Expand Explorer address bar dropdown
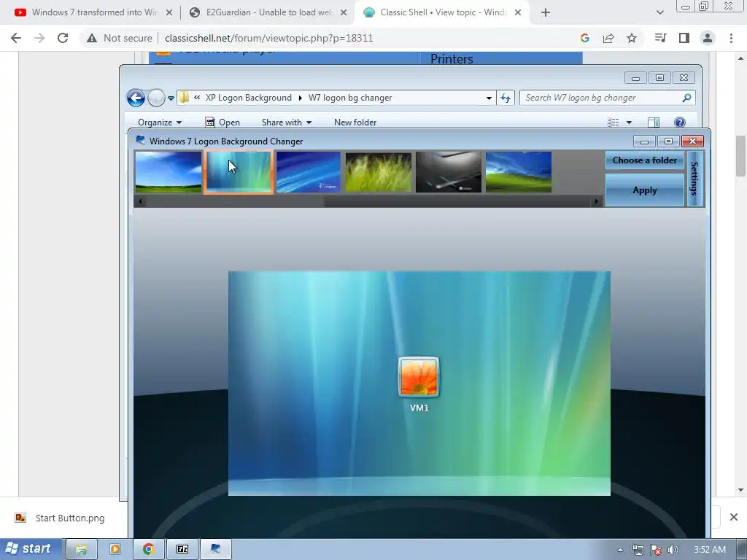The image size is (747, 560). [x=489, y=98]
